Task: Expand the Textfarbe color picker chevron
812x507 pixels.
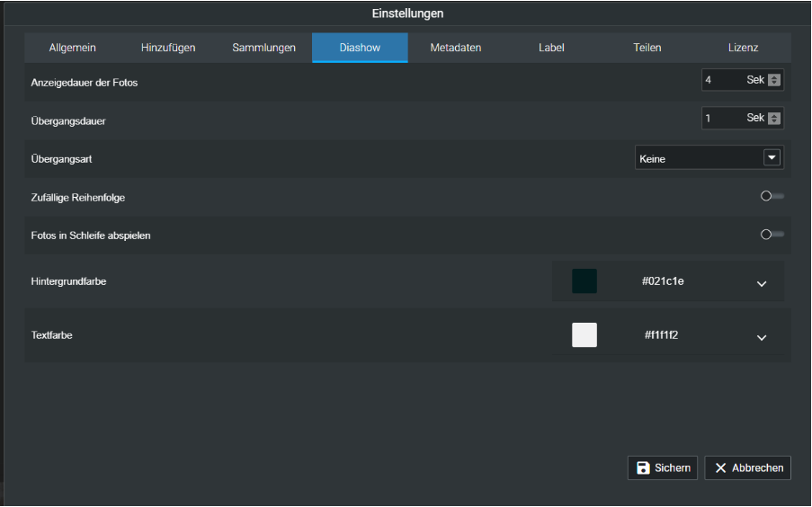Action: (x=762, y=337)
